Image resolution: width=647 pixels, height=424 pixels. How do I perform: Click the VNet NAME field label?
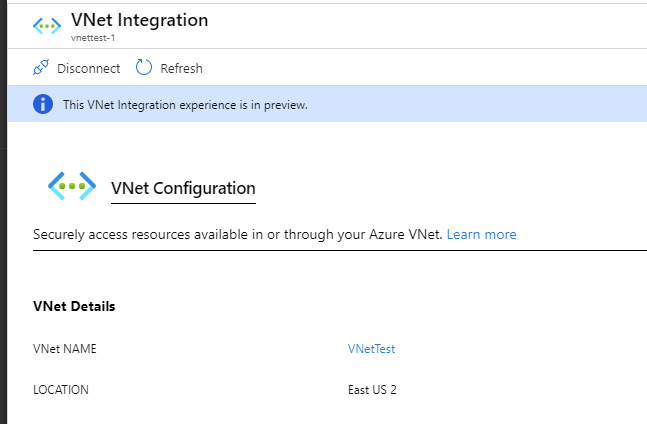(65, 349)
